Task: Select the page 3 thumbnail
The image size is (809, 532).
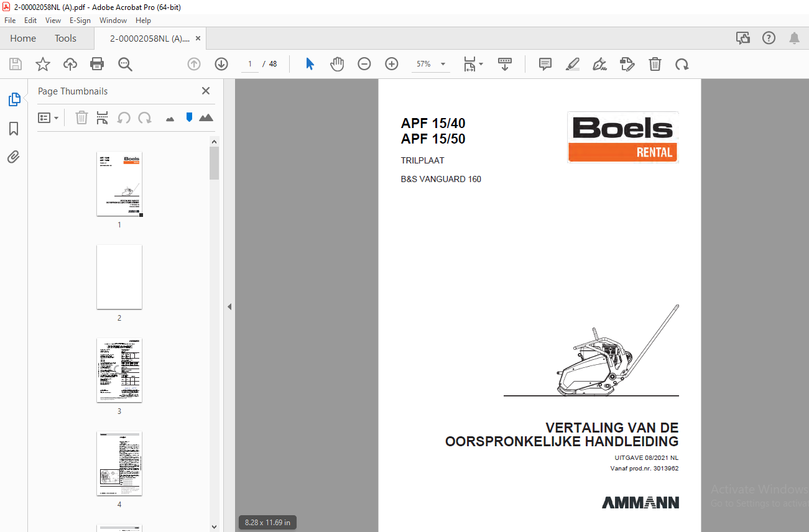Action: [x=119, y=370]
